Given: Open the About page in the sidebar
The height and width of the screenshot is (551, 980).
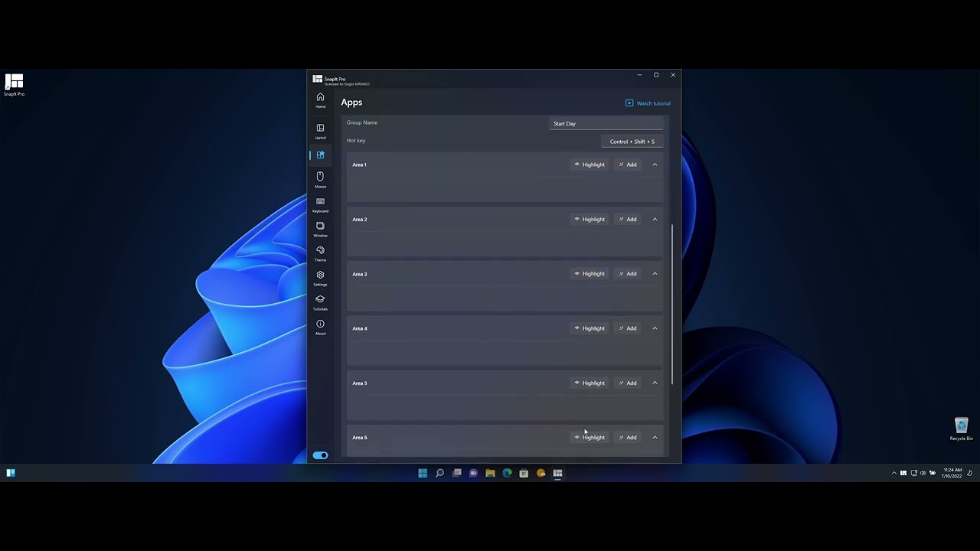Looking at the screenshot, I should coord(320,327).
